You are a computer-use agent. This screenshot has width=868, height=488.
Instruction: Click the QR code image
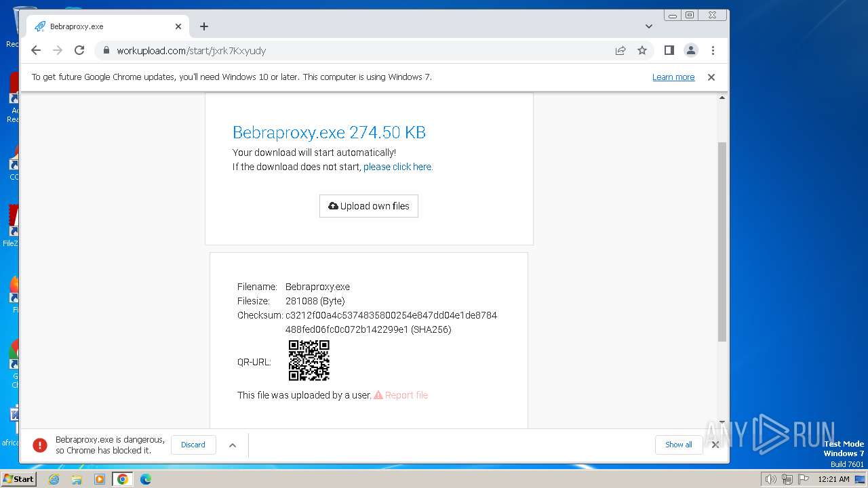pyautogui.click(x=309, y=361)
